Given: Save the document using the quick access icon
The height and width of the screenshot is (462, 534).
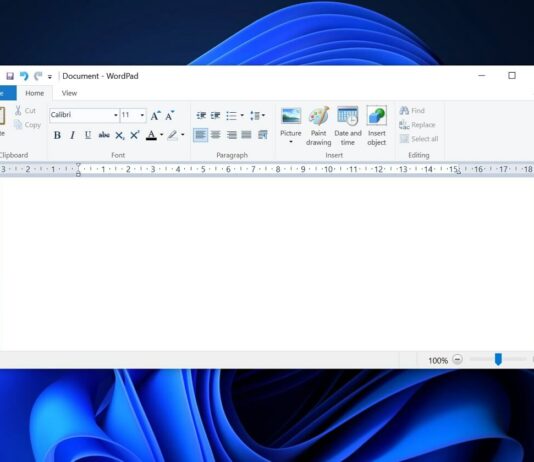Looking at the screenshot, I should click(x=10, y=76).
